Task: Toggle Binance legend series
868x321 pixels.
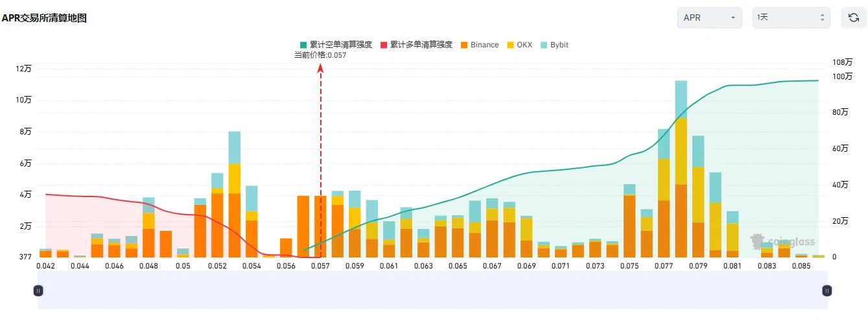Action: point(480,45)
